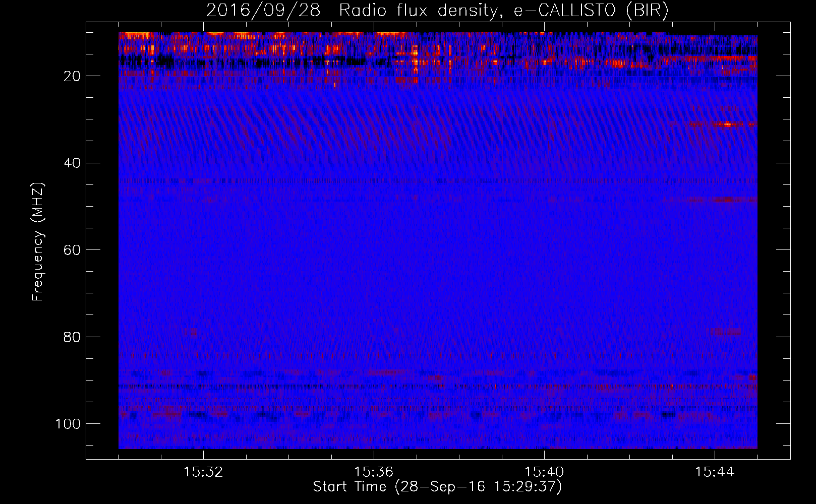Viewport: 816px width, 504px height.
Task: Click the 40 MHz frequency tick label
Action: pos(73,163)
